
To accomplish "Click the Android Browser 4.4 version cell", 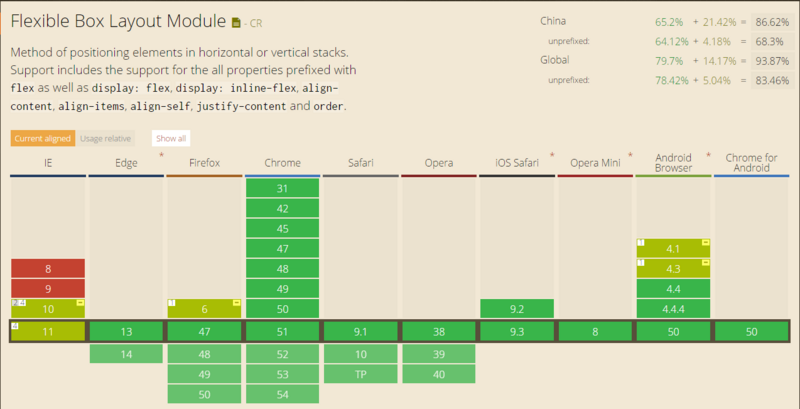I will coord(673,289).
